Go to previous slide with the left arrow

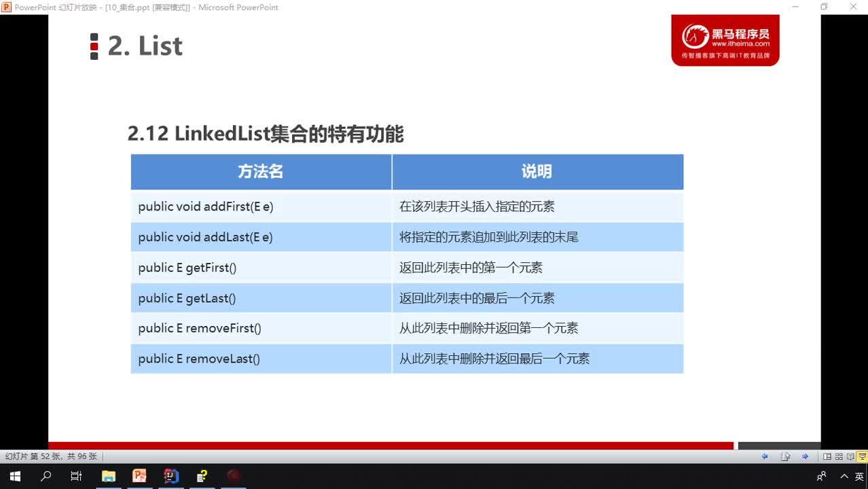coord(765,456)
